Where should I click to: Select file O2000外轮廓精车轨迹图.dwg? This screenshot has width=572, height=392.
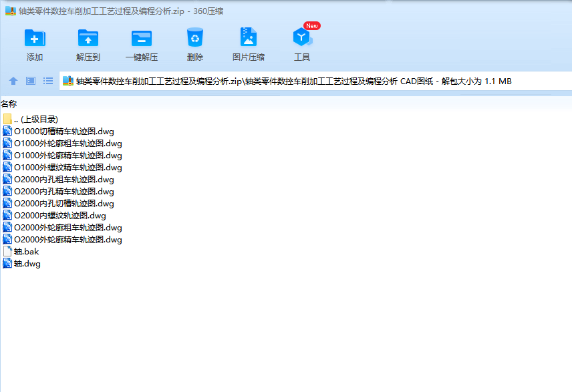point(68,240)
